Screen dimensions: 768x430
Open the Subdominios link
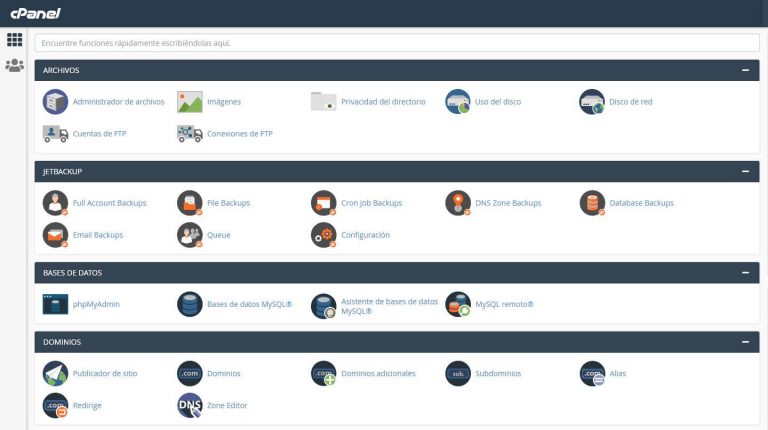click(498, 374)
